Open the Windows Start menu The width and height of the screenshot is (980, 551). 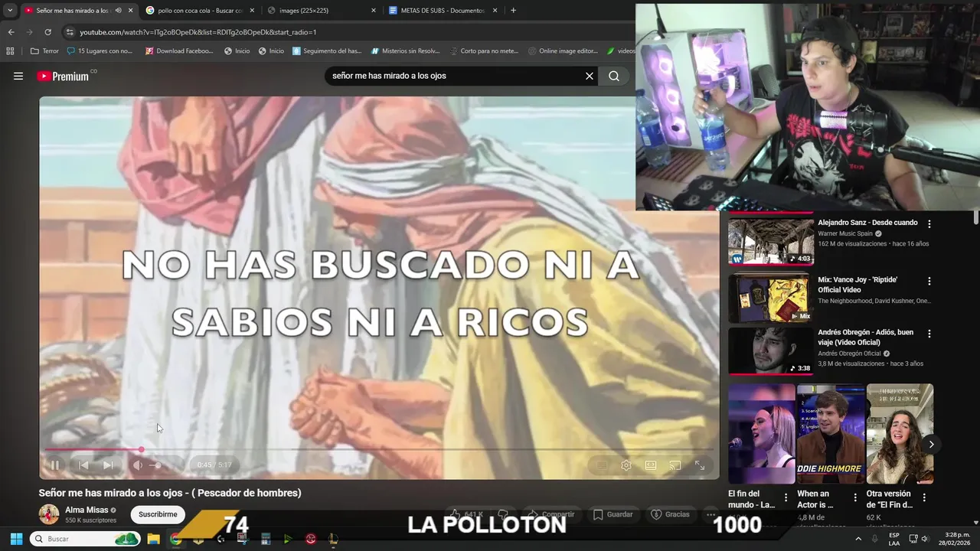coord(15,539)
